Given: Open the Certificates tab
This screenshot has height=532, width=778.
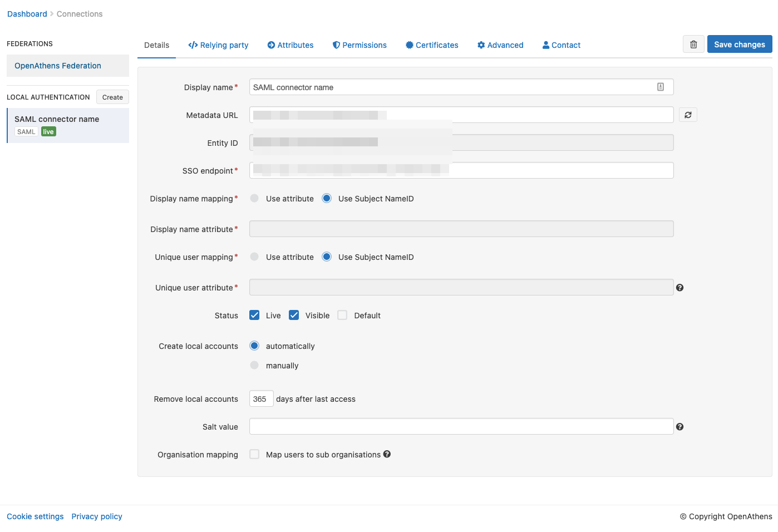Looking at the screenshot, I should point(432,45).
